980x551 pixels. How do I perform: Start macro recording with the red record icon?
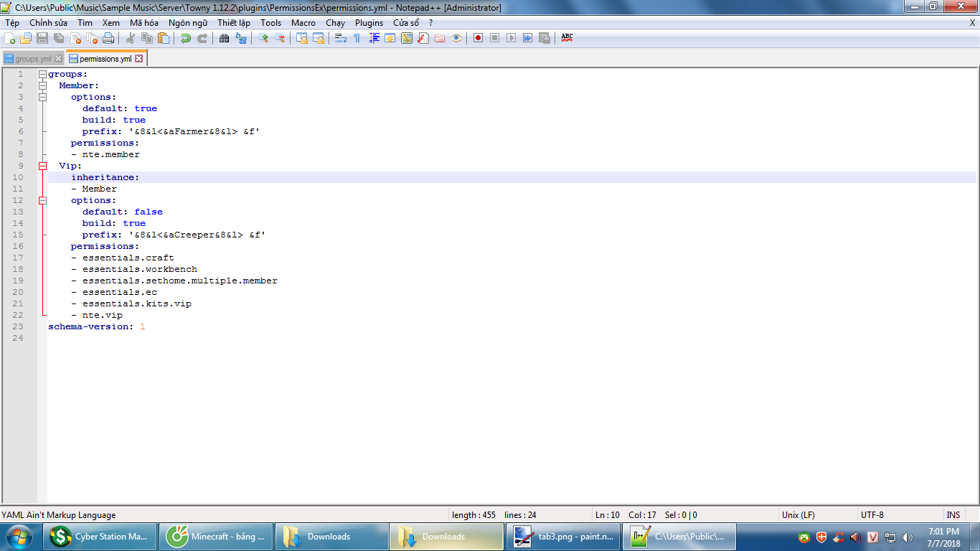click(x=478, y=38)
